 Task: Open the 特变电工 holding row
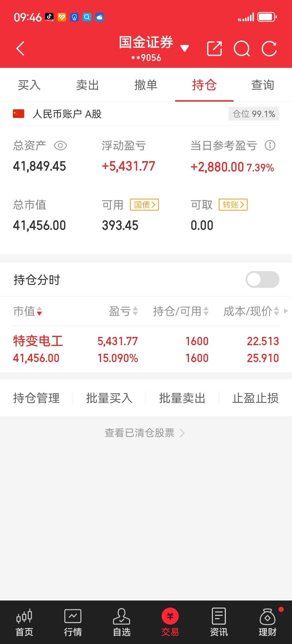tap(146, 349)
